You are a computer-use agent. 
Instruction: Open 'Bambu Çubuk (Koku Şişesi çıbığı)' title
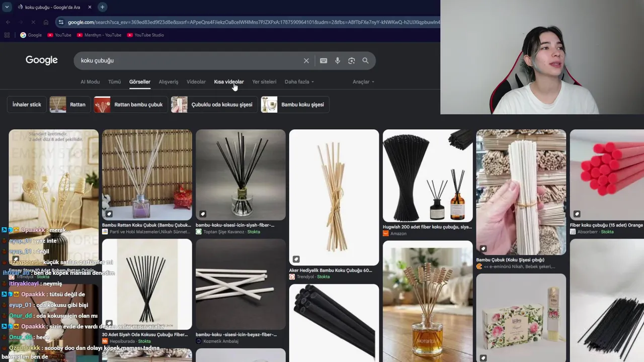(x=510, y=260)
